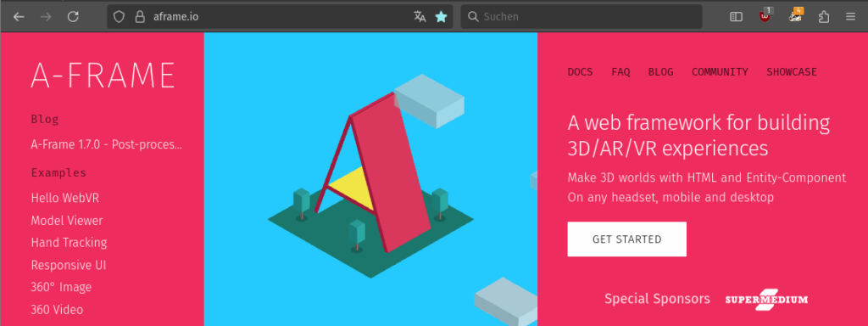This screenshot has height=326, width=868.
Task: Click the Blog heading in sidebar
Action: 45,119
